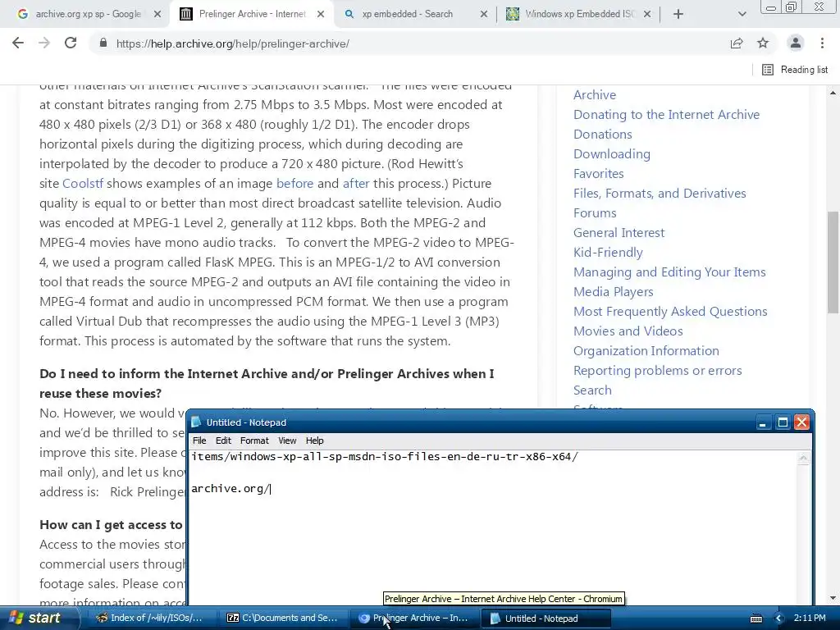Open the Search sidebar link
The width and height of the screenshot is (840, 630).
click(x=592, y=390)
